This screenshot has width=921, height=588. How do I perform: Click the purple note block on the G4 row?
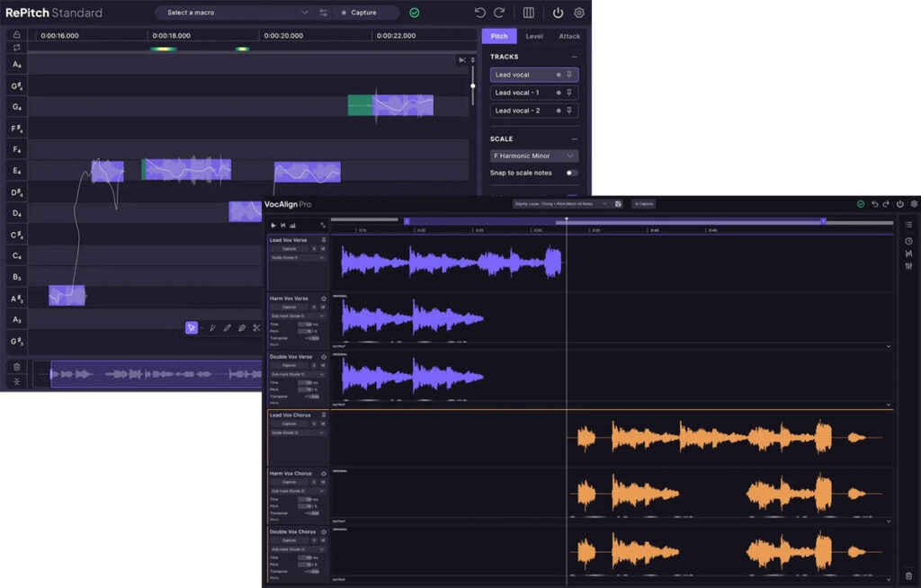[403, 105]
